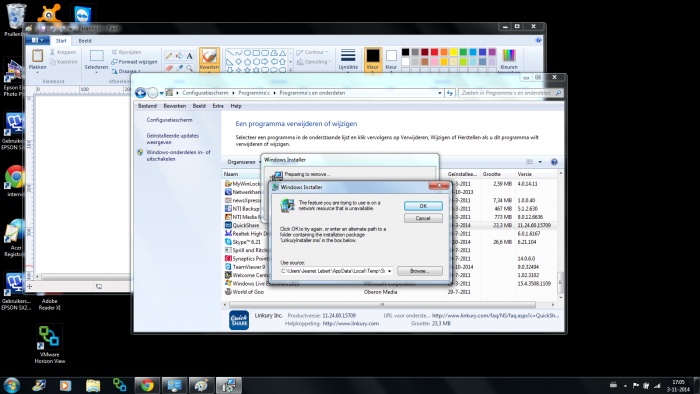The width and height of the screenshot is (700, 394).
Task: Click Kopiëren in the Paint ribbon
Action: point(63,62)
